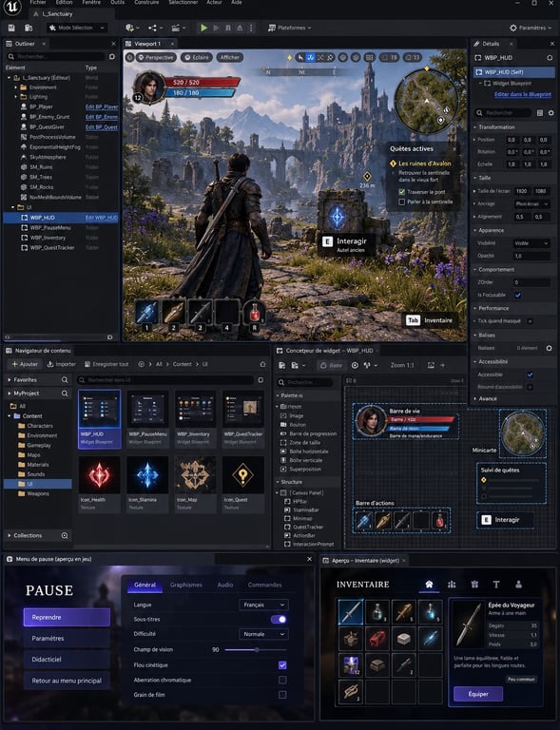
Task: Open the Plateformes dropdown
Action: click(x=290, y=28)
